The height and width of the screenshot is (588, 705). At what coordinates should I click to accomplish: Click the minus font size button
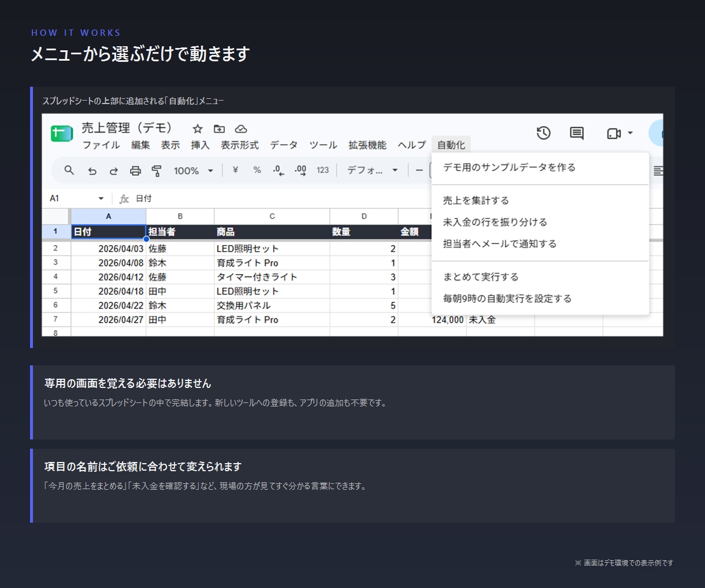click(x=420, y=170)
